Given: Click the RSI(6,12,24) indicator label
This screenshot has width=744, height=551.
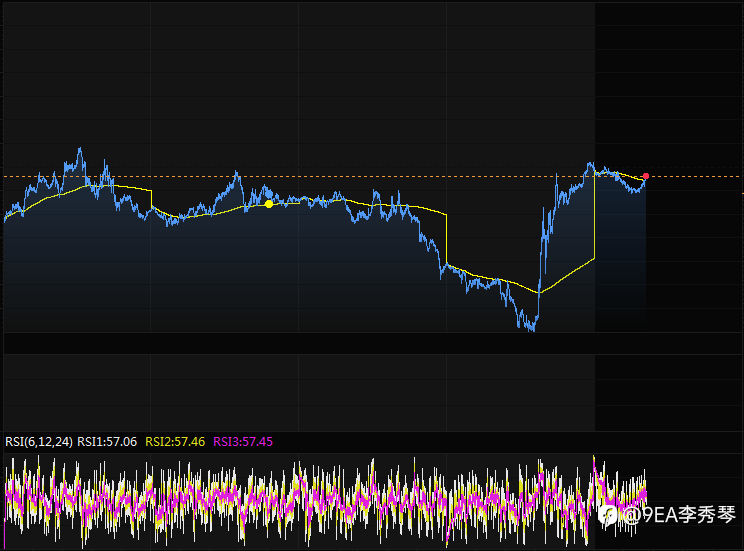Looking at the screenshot, I should (x=39, y=442).
